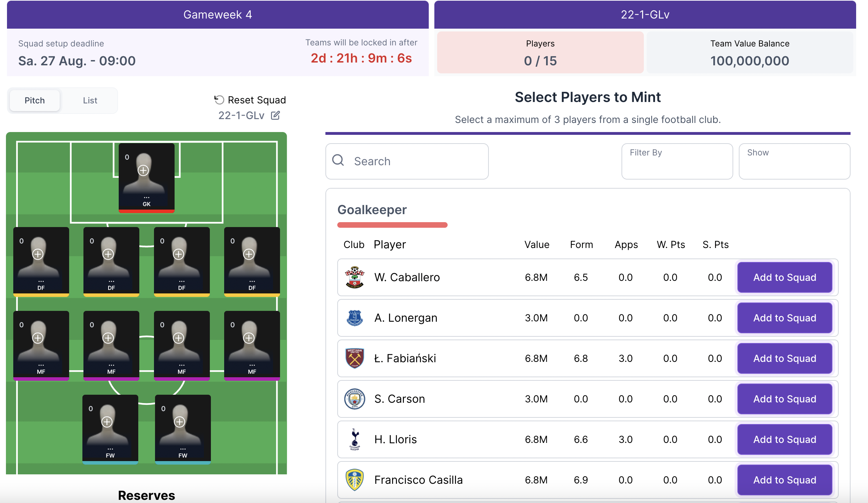Screen dimensions: 868x503
Task: Click the Manchester City crest beside S. Carson
Action: pyautogui.click(x=354, y=399)
